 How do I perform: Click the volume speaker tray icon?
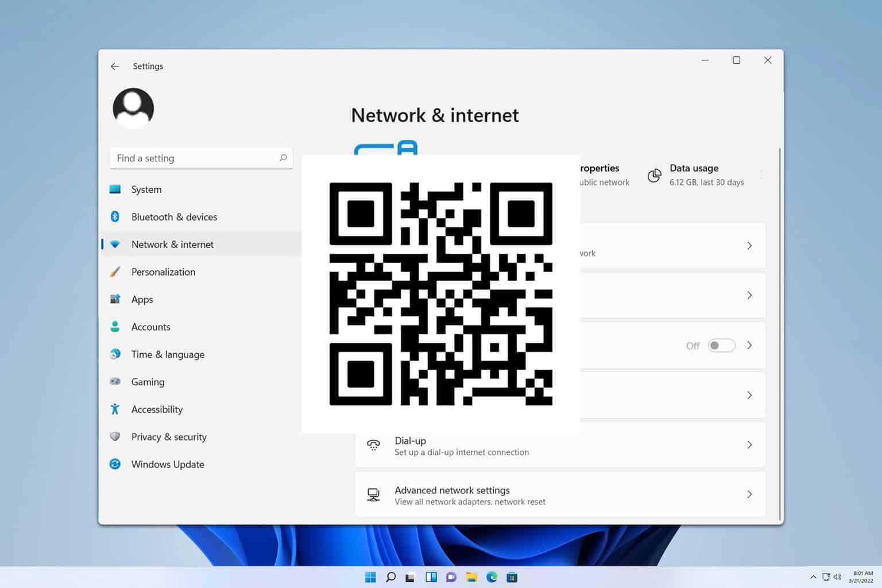(837, 577)
